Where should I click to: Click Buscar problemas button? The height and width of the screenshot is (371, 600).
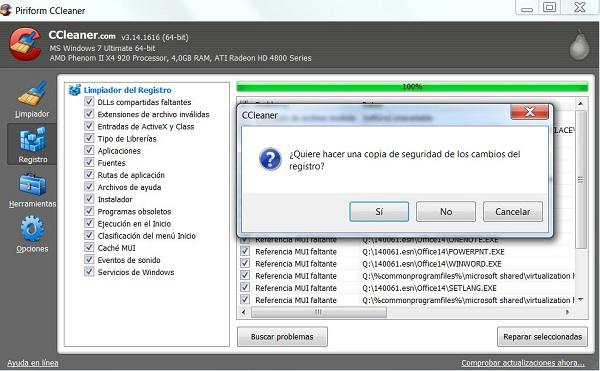point(282,337)
